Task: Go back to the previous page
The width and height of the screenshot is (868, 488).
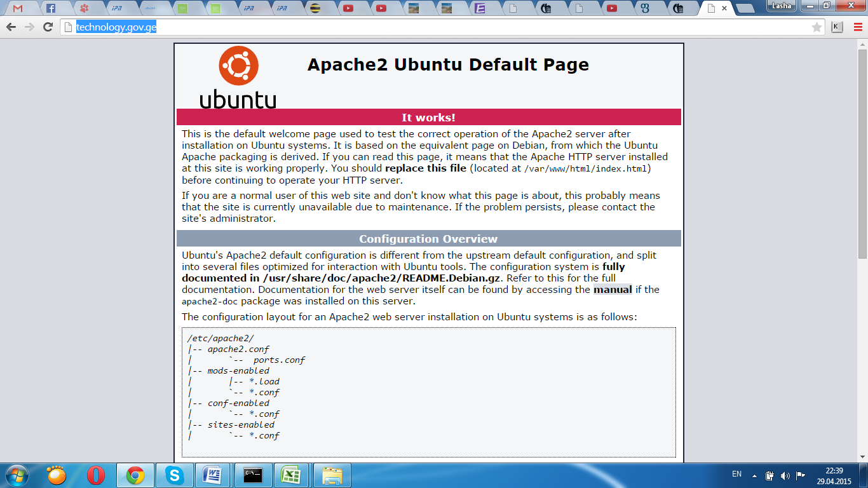Action: click(11, 27)
